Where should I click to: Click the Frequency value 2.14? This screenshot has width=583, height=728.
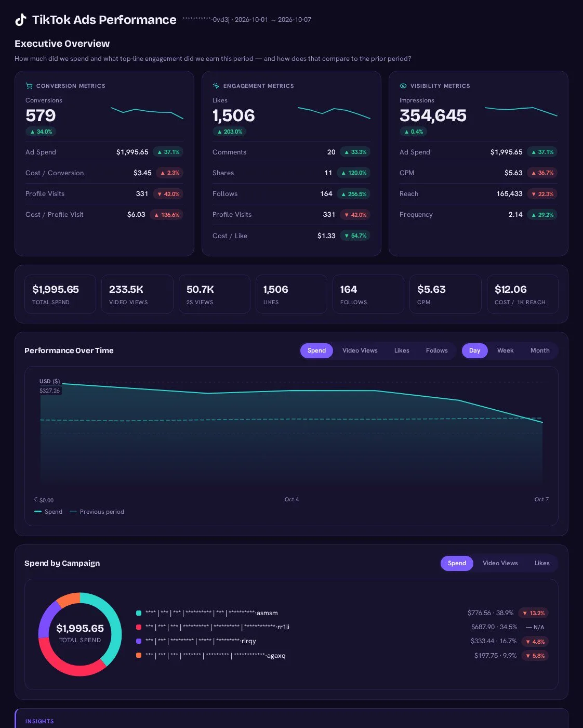point(515,214)
